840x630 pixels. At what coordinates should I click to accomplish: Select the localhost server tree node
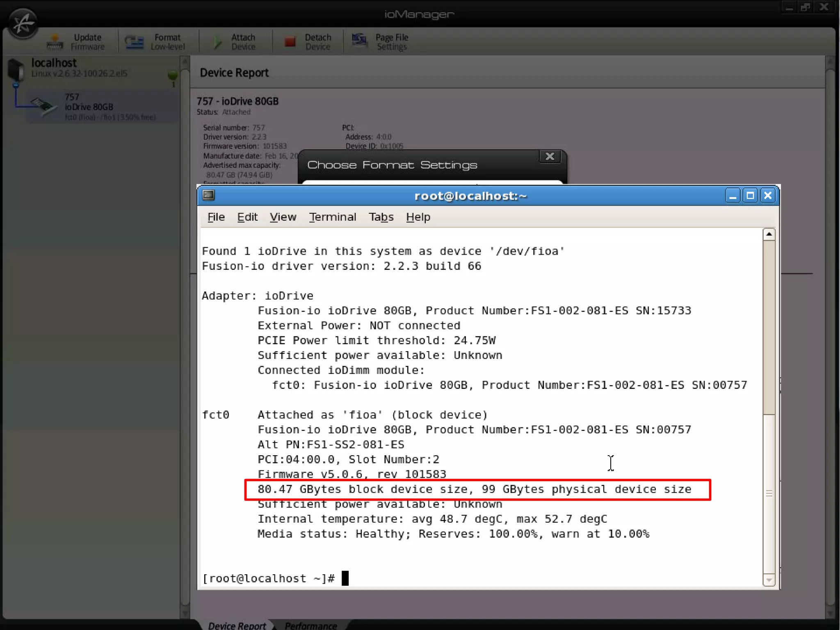pyautogui.click(x=54, y=63)
